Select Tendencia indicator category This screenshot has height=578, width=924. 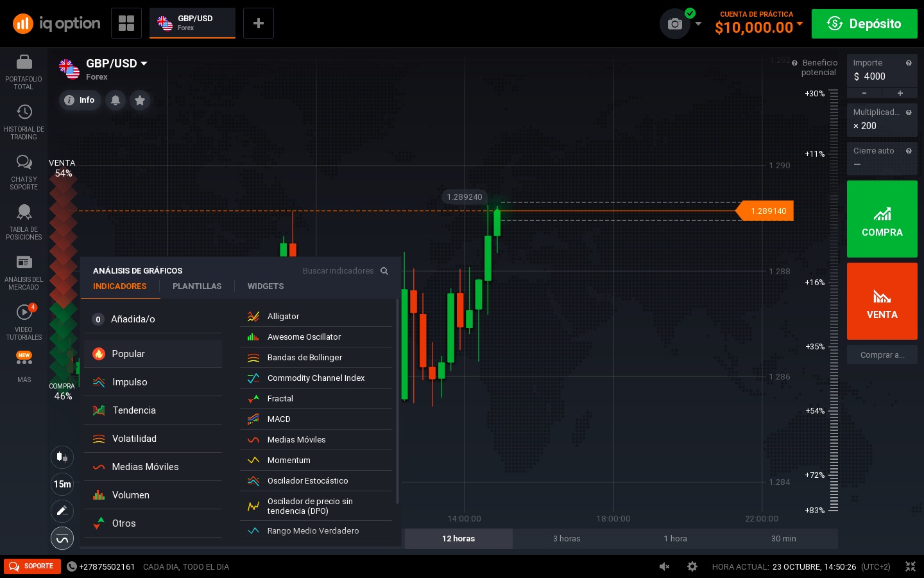coord(153,410)
